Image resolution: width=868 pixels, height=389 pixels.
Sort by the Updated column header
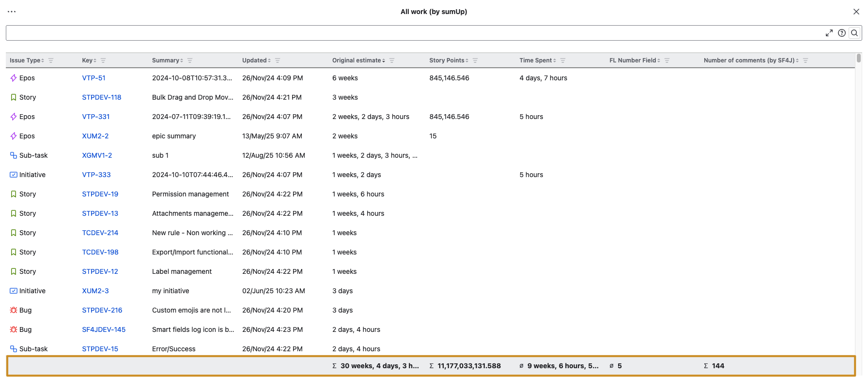click(x=256, y=60)
